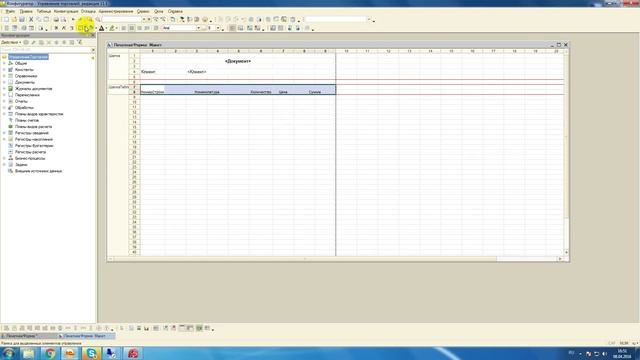Viewport: 640px width, 360px height.
Task: Click the Open file toolbar icon
Action: point(14,19)
